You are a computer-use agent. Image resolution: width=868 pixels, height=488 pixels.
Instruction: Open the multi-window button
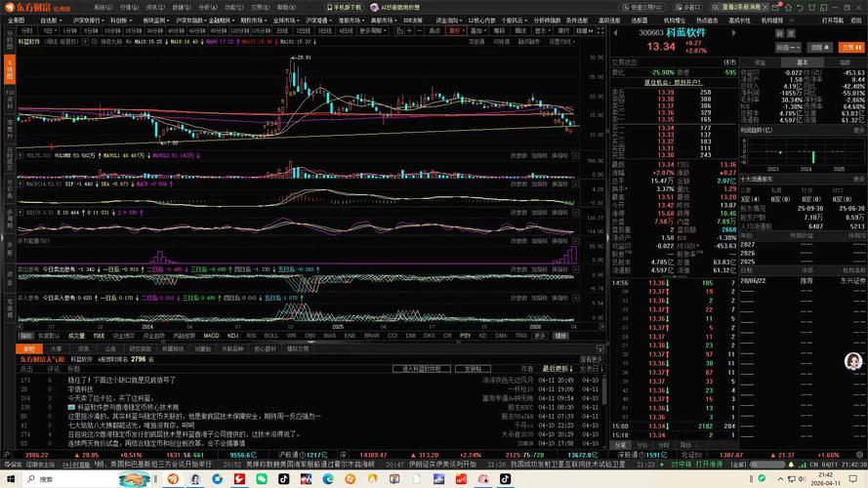click(x=688, y=7)
